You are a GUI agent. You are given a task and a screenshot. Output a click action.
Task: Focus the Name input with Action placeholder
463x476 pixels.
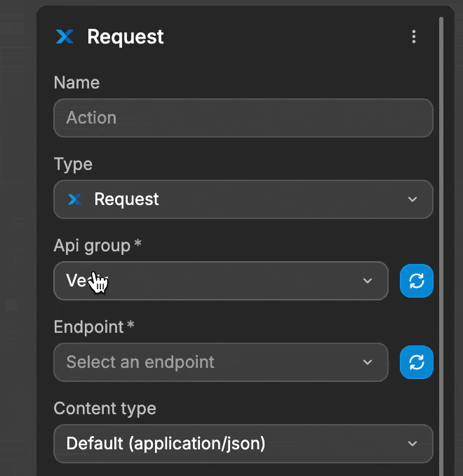coord(243,118)
